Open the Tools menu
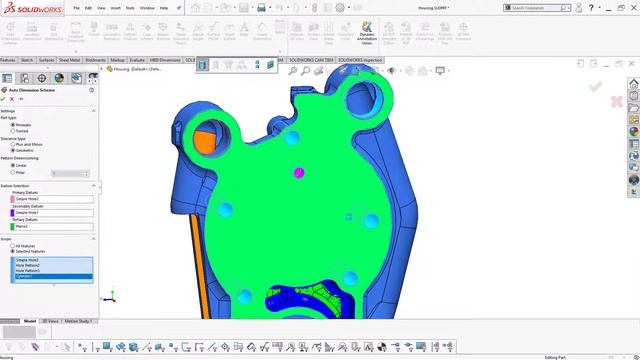 (130, 8)
